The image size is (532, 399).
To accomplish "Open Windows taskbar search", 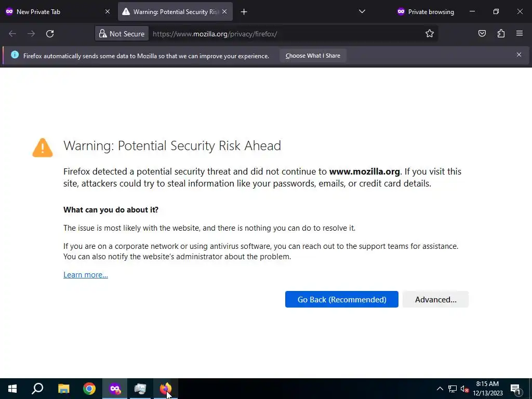I will coord(37,389).
